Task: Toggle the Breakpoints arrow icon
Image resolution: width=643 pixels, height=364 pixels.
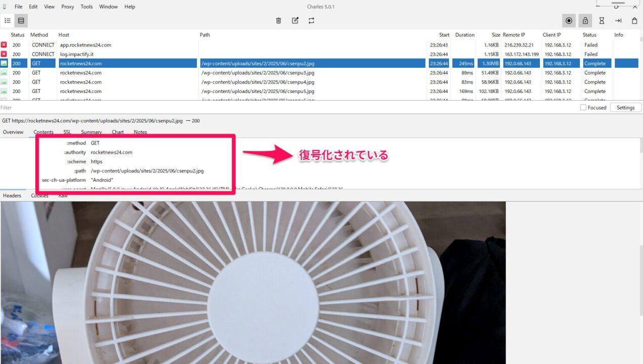Action: click(x=618, y=21)
